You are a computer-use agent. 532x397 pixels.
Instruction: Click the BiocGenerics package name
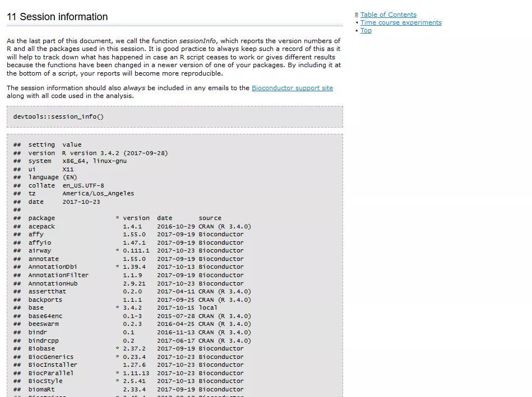(x=51, y=357)
